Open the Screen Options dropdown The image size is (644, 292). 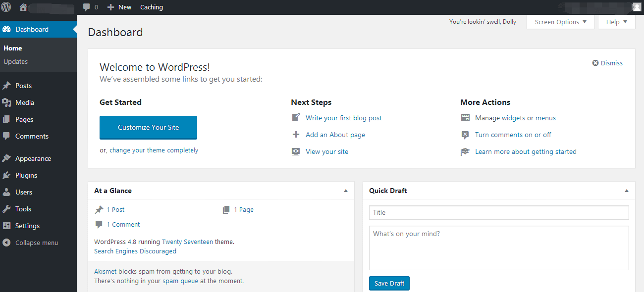560,22
